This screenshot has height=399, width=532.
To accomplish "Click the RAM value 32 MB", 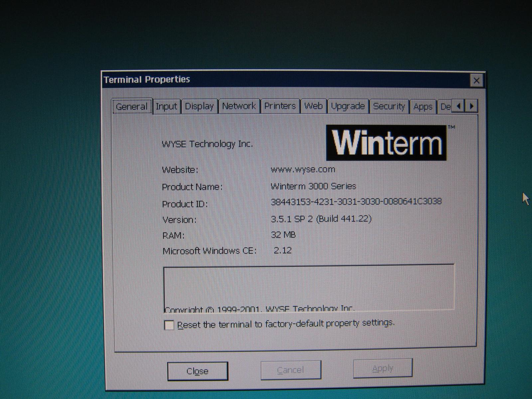I will 283,235.
